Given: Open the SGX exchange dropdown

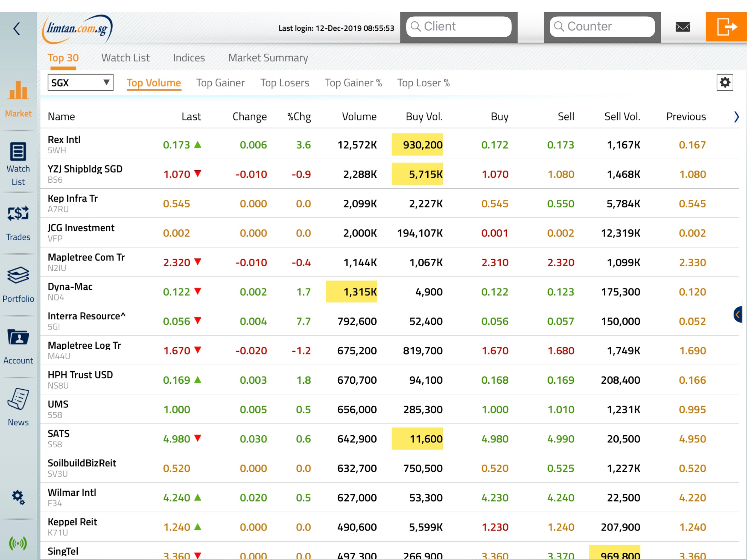Looking at the screenshot, I should point(80,82).
